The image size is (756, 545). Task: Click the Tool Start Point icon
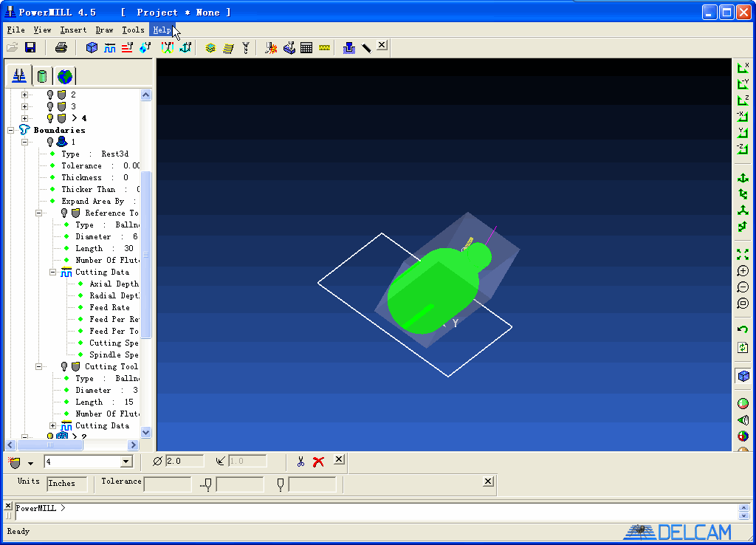[145, 47]
